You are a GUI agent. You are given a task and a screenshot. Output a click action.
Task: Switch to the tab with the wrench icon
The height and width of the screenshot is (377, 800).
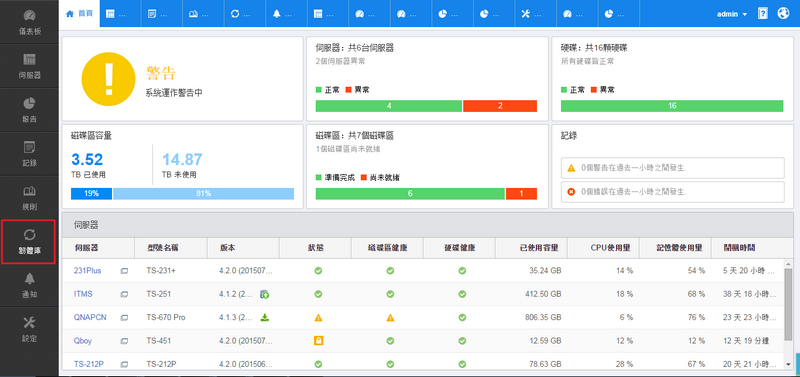click(x=535, y=14)
